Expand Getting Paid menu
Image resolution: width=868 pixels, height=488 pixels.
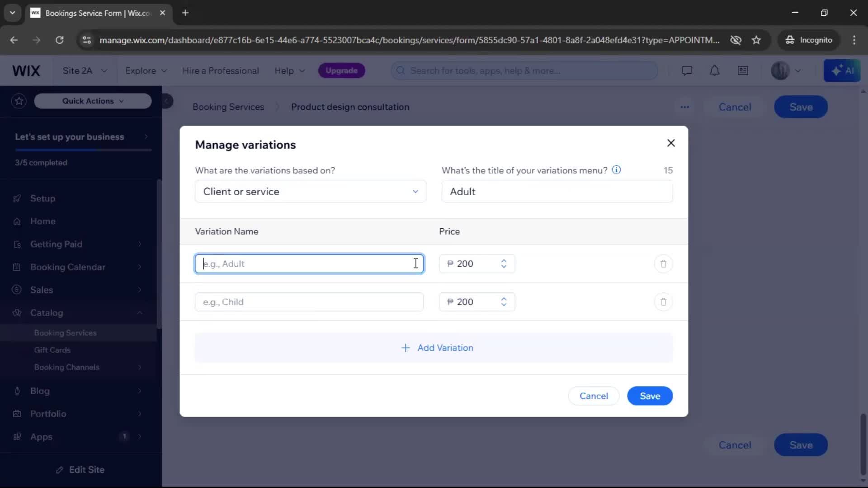79,244
